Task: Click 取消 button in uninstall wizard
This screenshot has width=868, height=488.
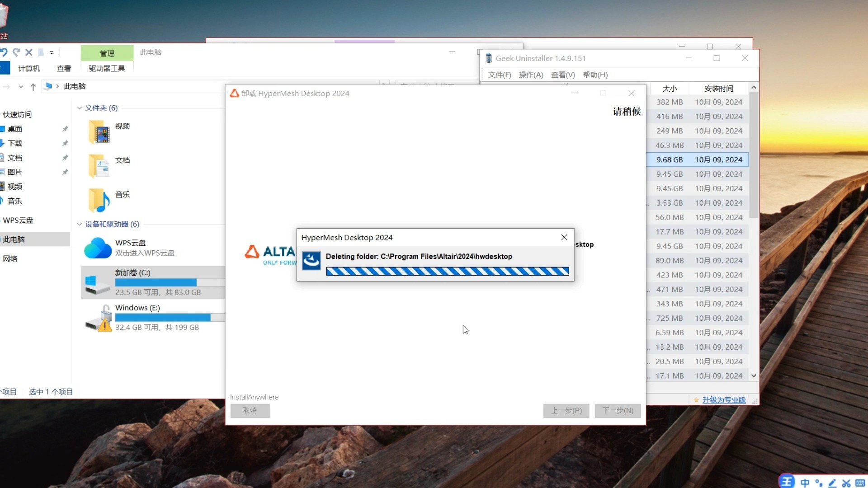Action: (250, 410)
